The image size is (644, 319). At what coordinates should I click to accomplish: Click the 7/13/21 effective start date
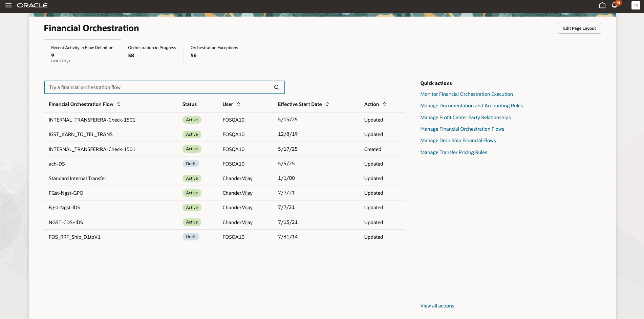[287, 222]
